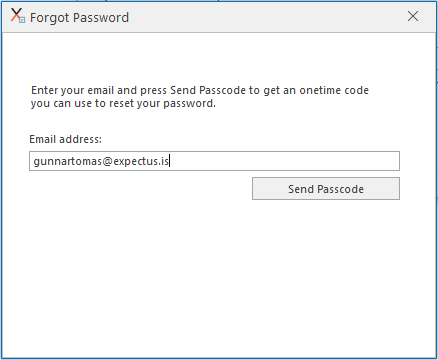Click empty title bar area beside the title
438x360 pixels.
click(x=267, y=17)
